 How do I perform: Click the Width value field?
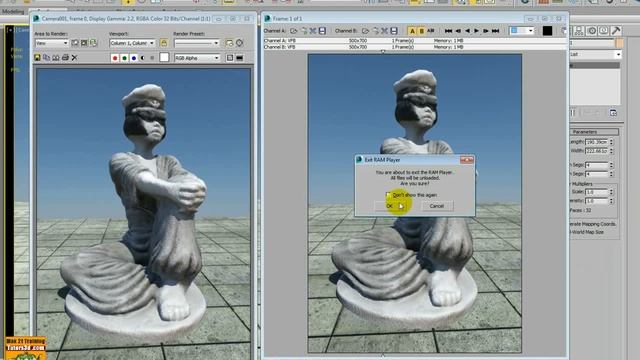click(596, 151)
